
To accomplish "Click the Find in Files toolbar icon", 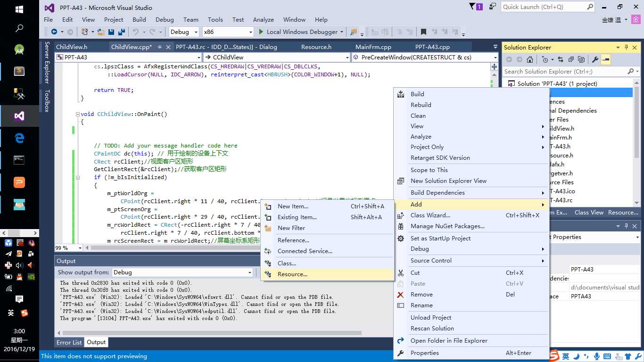I will 354,32.
